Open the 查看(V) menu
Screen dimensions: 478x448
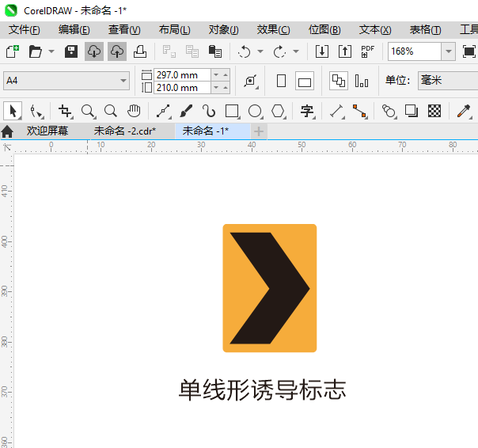coord(124,30)
